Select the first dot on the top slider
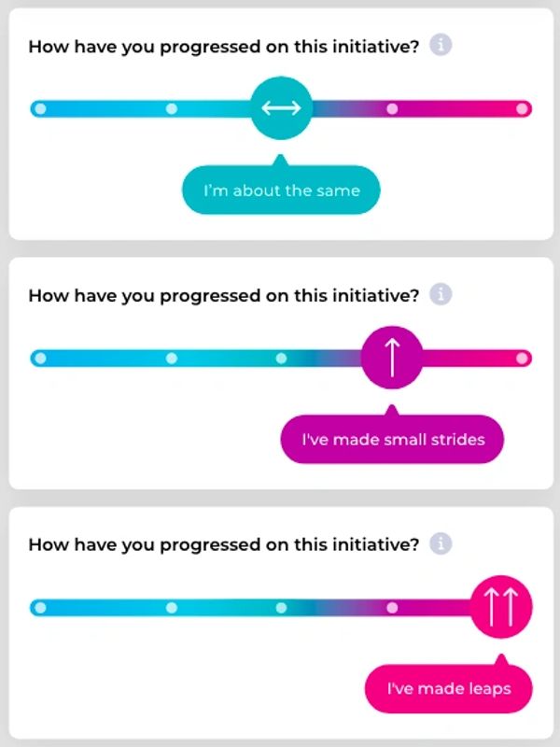The height and width of the screenshot is (747, 560). pyautogui.click(x=39, y=108)
